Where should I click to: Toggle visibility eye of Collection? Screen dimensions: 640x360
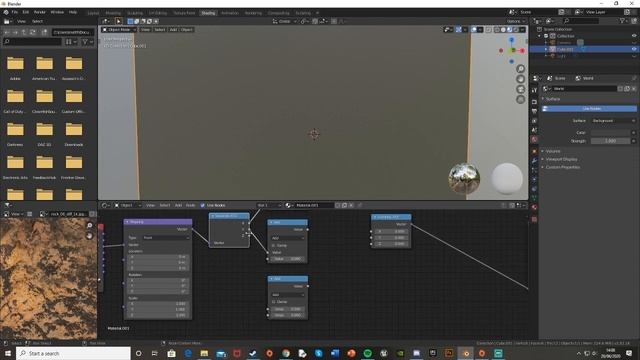coord(634,36)
